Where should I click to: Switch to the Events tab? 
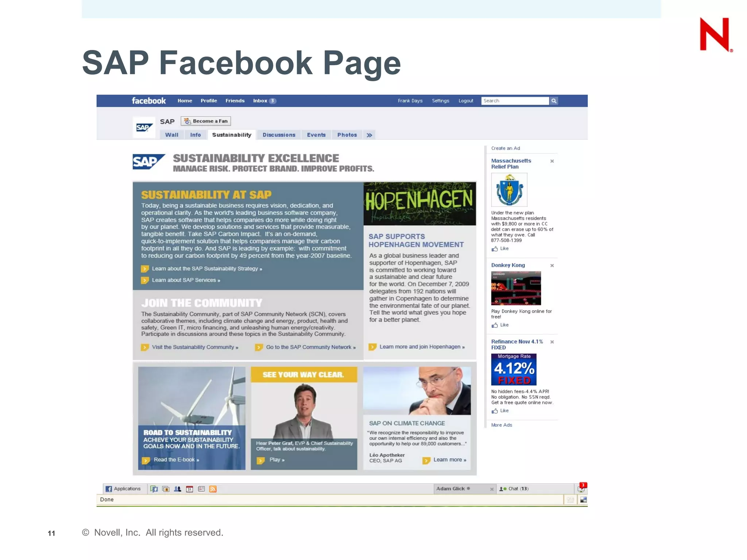316,135
